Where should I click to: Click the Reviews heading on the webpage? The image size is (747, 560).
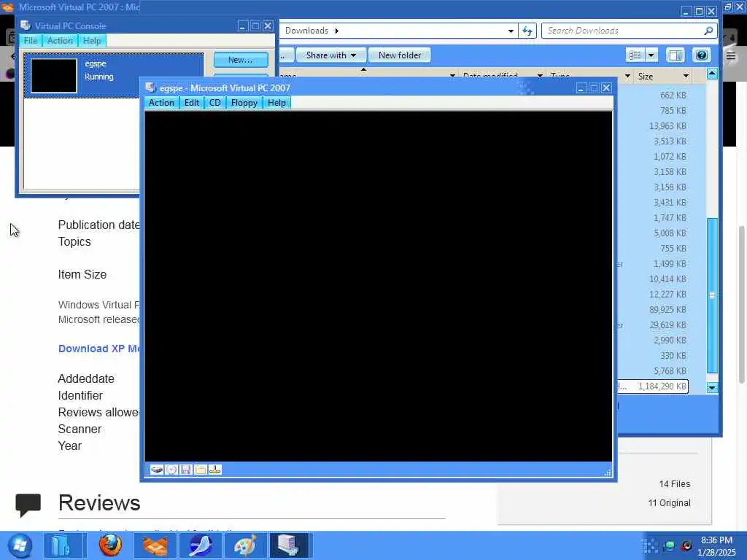(x=99, y=503)
